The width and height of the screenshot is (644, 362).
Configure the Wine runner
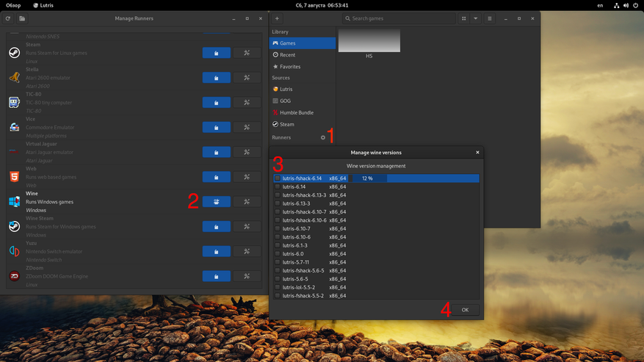pyautogui.click(x=247, y=202)
